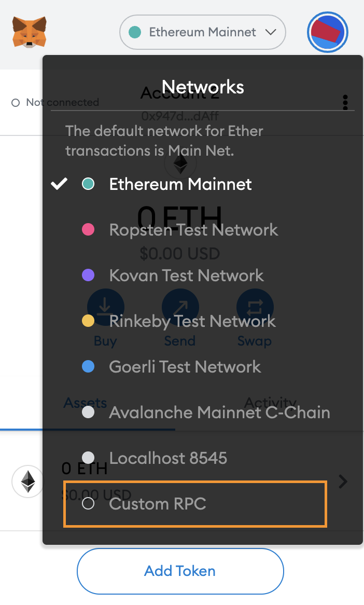Open the ETH asset details chevron
364x605 pixels.
(x=343, y=481)
